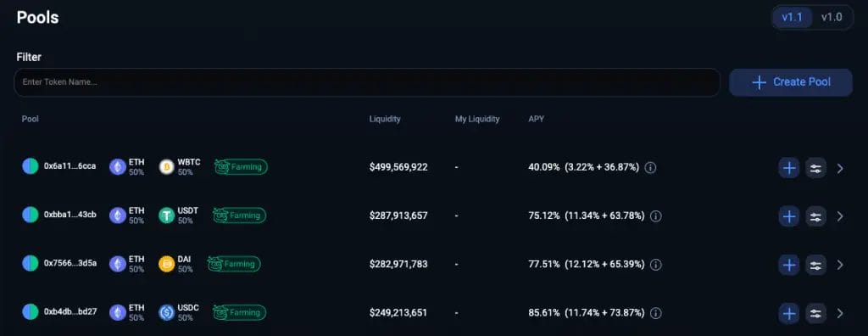Screen dimensions: 868x336
Task: Expand the ETH/USDC pool row chevron
Action: point(840,314)
